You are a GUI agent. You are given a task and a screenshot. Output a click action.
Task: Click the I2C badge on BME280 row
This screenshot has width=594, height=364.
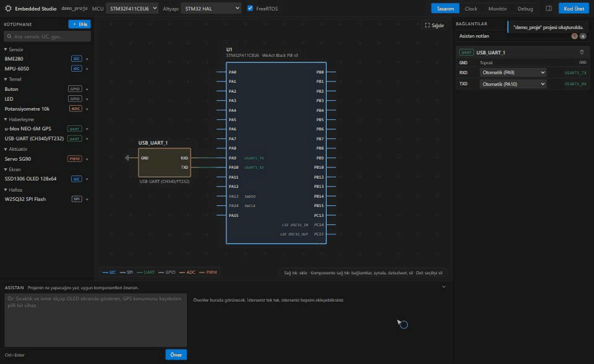click(77, 59)
